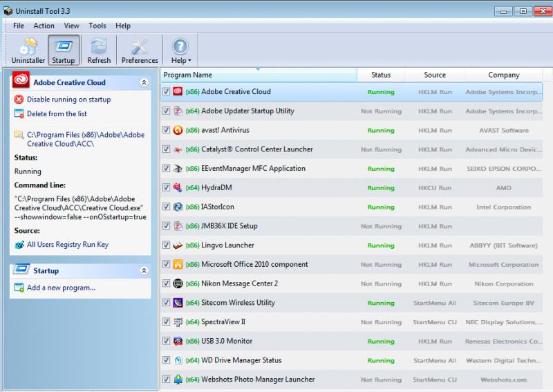Select the Webshots Photo Manager Launcher row text
Screen dimensions: 553x392
pos(258,380)
